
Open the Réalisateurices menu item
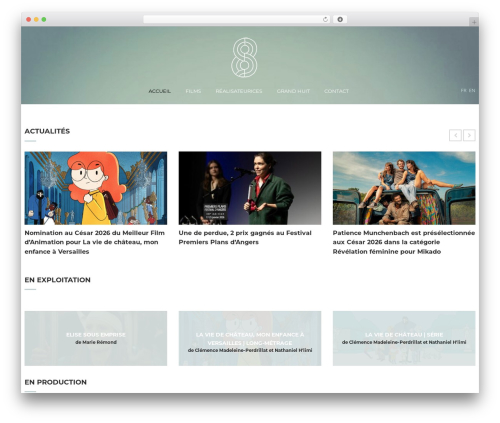(239, 91)
